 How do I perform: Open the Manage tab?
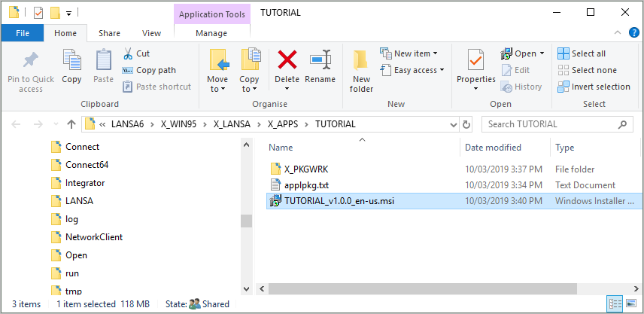coord(211,33)
